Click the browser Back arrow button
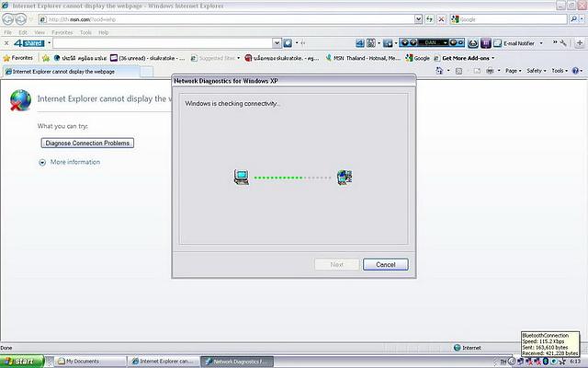Viewport: 588px width, 368px height. coord(8,19)
